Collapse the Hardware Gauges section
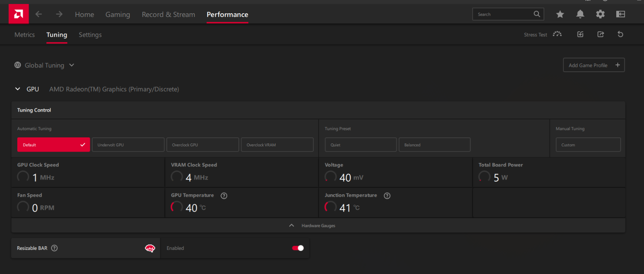 point(318,226)
